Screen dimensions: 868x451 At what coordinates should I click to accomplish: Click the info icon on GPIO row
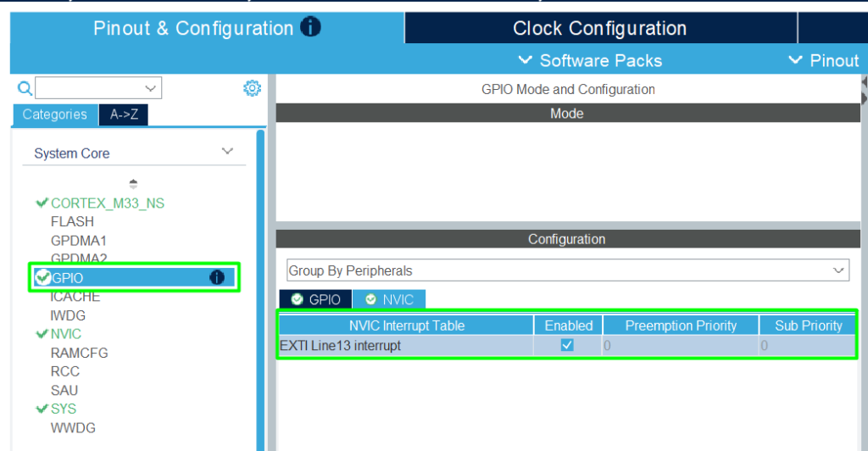[x=216, y=277]
